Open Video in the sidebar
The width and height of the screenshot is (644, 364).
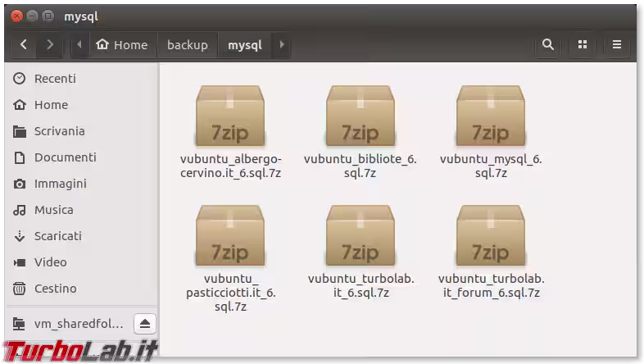(x=81, y=262)
